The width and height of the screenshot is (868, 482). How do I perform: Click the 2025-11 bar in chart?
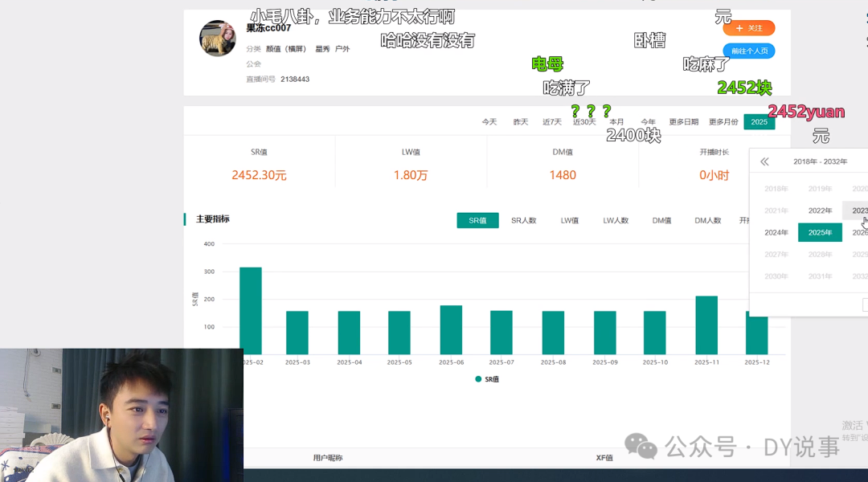pos(707,325)
